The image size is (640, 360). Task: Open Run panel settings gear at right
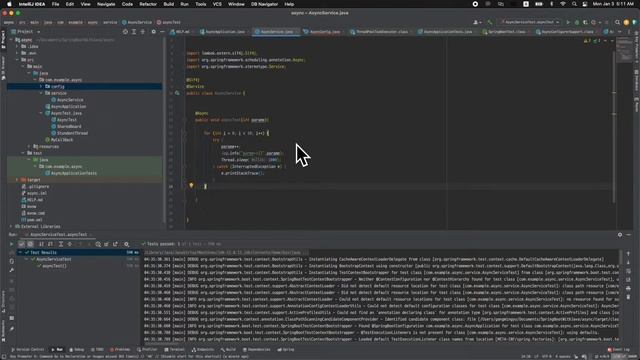coord(620,235)
